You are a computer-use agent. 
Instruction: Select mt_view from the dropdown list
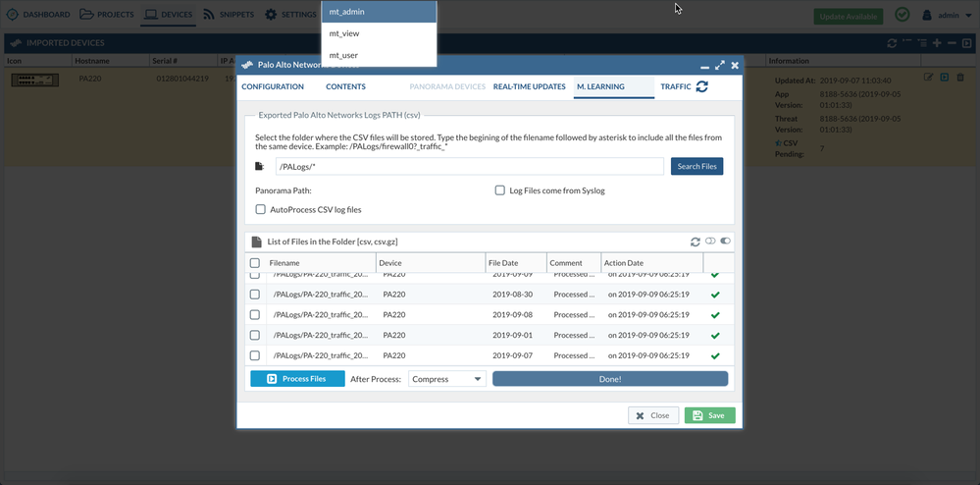point(345,33)
